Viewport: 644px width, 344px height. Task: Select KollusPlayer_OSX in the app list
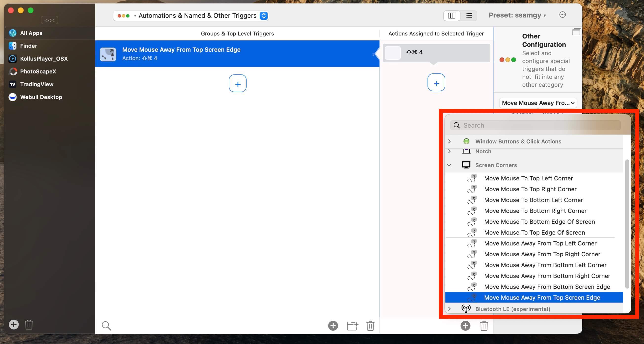pos(50,58)
